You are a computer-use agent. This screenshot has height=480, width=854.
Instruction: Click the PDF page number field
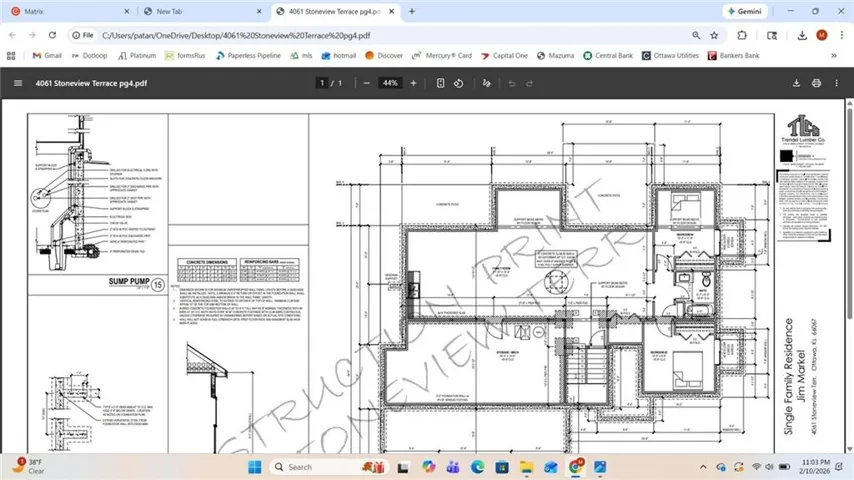pyautogui.click(x=322, y=83)
